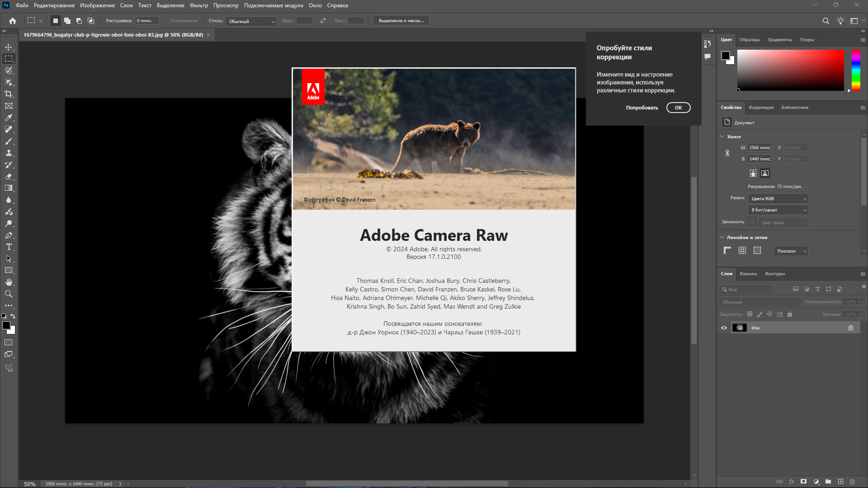This screenshot has width=868, height=488.
Task: Open the Цвета RGB mode dropdown
Action: point(778,199)
